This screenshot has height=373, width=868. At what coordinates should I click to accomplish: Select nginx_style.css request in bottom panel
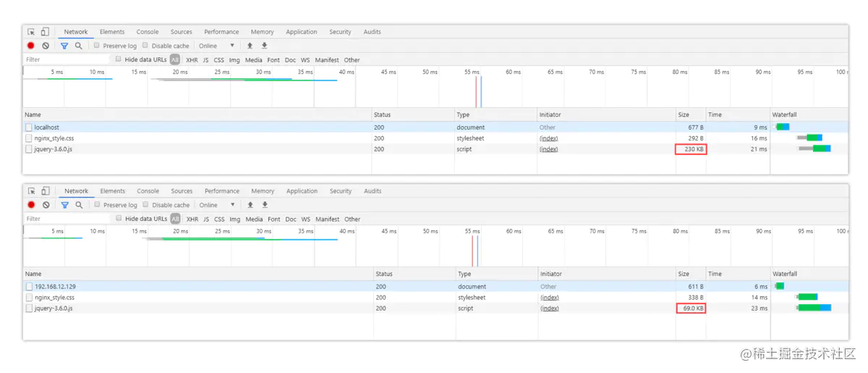coord(435,298)
